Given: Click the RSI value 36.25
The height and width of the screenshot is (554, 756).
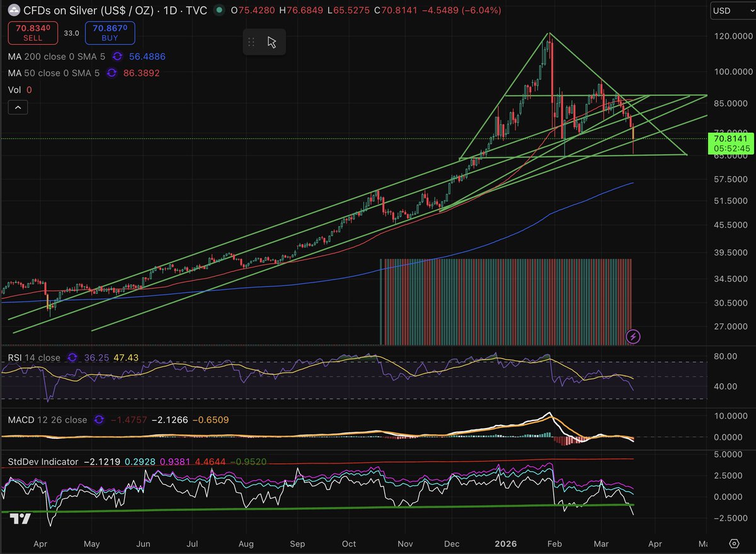Looking at the screenshot, I should click(x=95, y=357).
